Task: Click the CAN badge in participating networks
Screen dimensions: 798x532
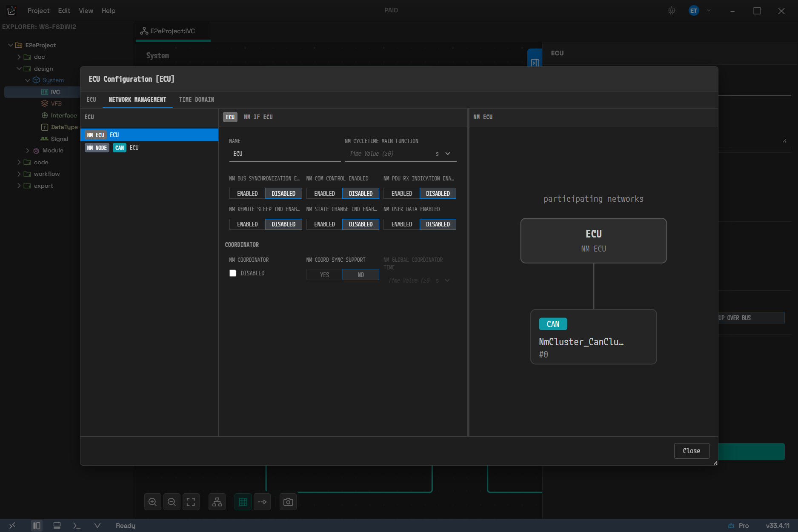Action: [553, 324]
